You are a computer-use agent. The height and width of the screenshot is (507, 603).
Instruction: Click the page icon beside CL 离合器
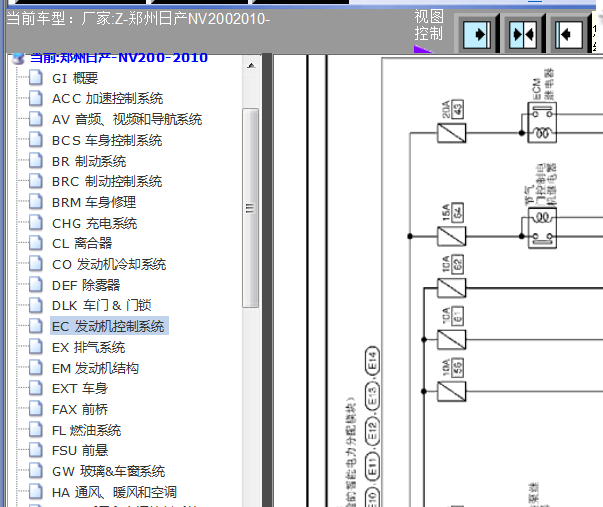pyautogui.click(x=36, y=242)
